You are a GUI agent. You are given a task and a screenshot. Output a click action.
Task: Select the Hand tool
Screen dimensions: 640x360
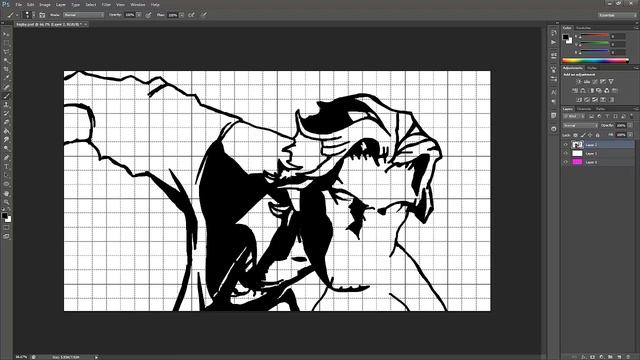coord(6,193)
